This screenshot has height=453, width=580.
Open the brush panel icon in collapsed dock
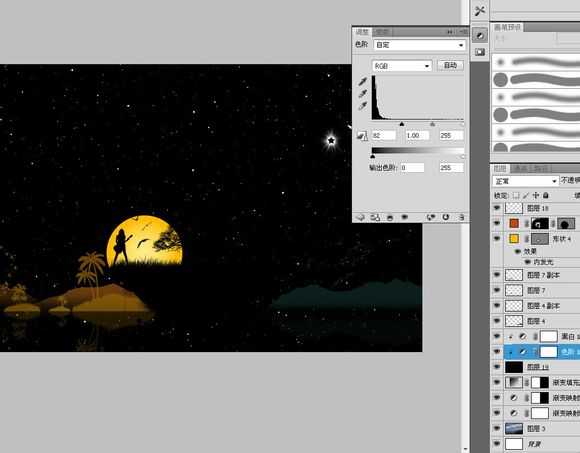coord(480,35)
